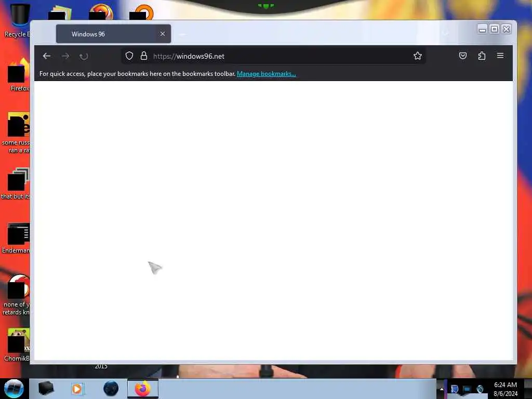This screenshot has width=532, height=399.
Task: Select the Firefox desktop shortcut
Action: click(19, 75)
